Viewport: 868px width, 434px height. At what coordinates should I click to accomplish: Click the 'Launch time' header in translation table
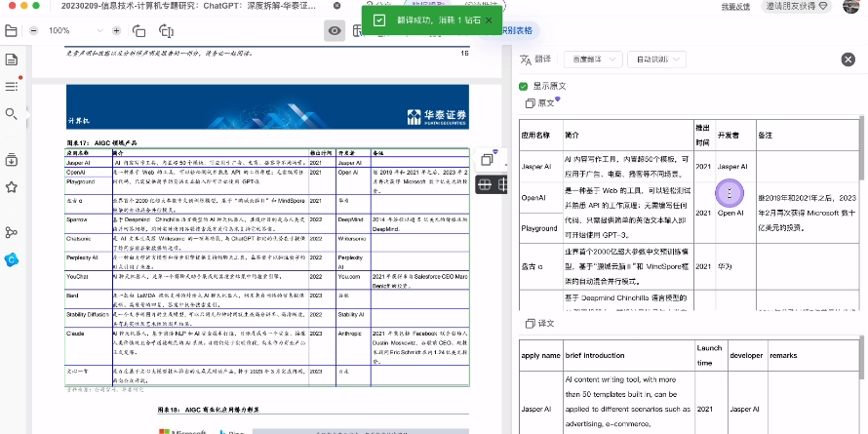[710, 355]
